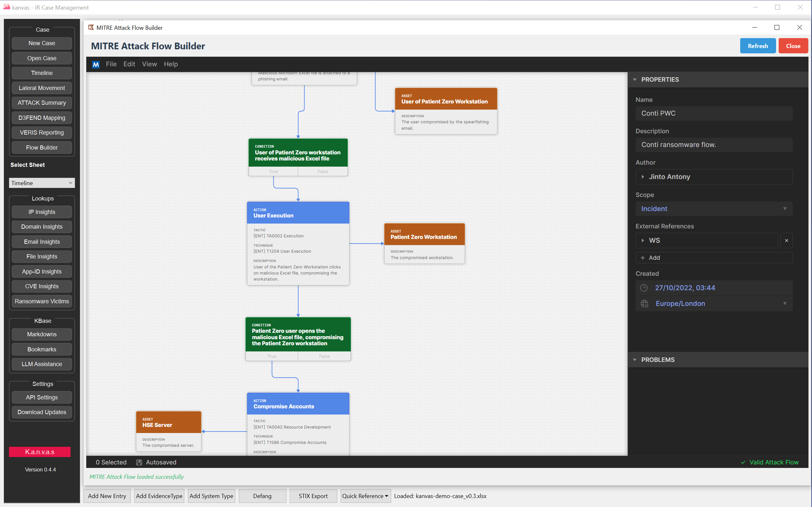This screenshot has width=812, height=507.
Task: Click the STIX Export button
Action: click(x=313, y=496)
